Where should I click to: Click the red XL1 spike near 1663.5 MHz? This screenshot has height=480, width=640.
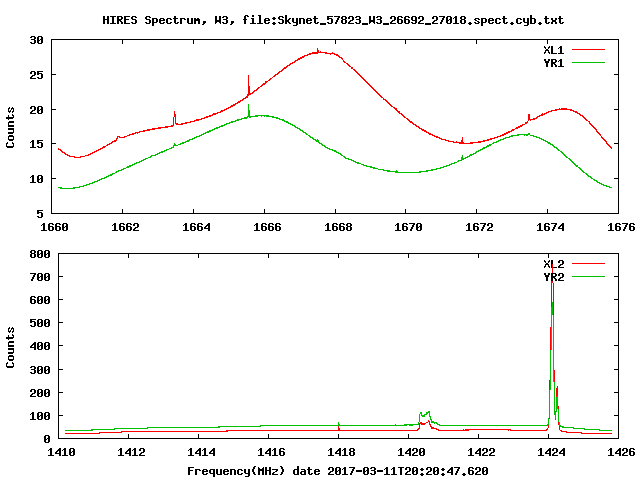(175, 118)
